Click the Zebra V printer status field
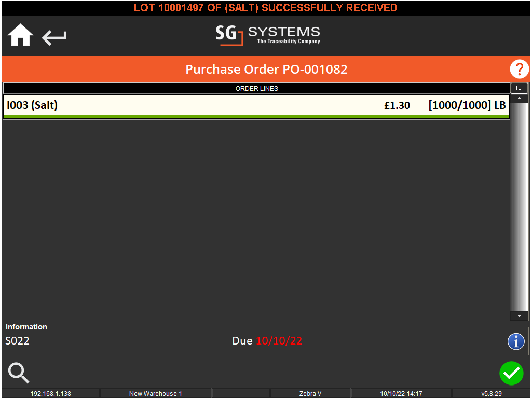Screen dimensions: 532x399 click(310, 394)
